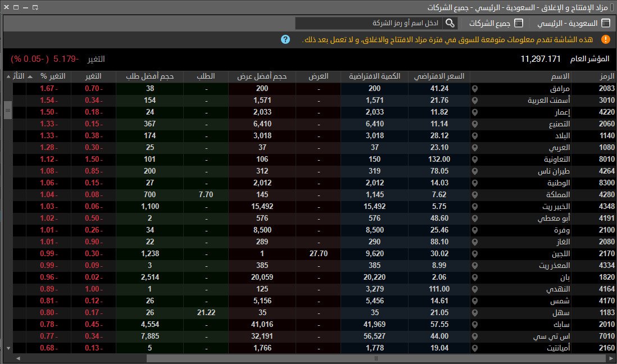Sort by the التأثر column header

(19, 76)
